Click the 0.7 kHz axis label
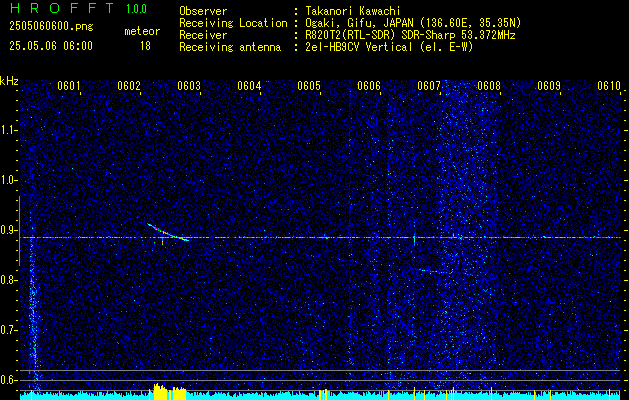 (8, 330)
